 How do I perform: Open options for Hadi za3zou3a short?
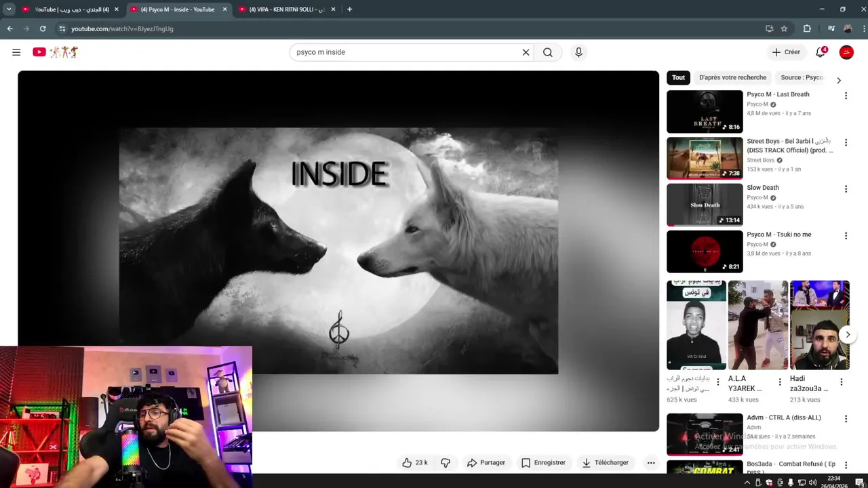pyautogui.click(x=842, y=382)
